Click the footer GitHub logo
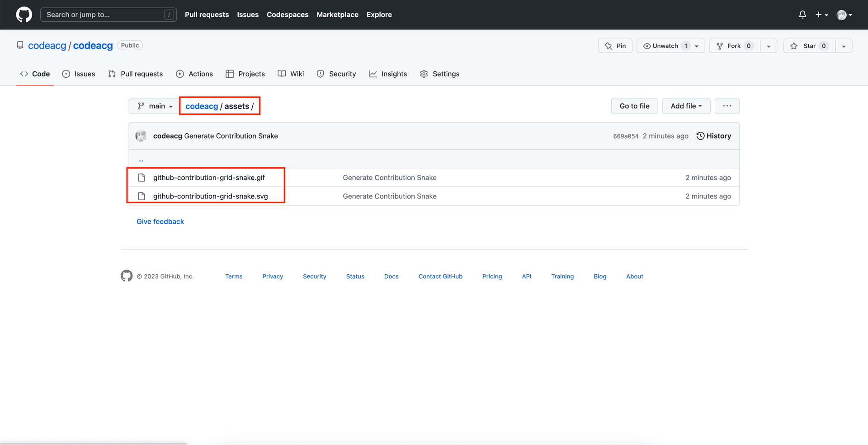This screenshot has height=445, width=868. coord(127,276)
